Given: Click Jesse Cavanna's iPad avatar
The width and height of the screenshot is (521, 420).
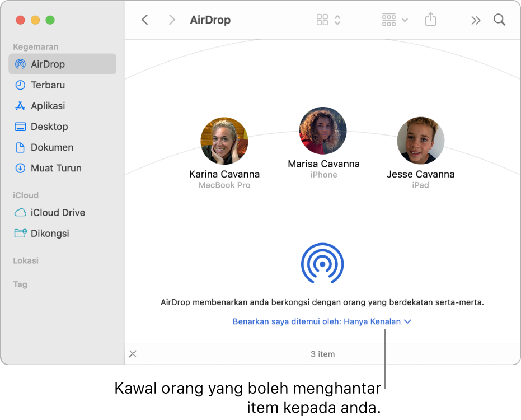Looking at the screenshot, I should tap(420, 140).
